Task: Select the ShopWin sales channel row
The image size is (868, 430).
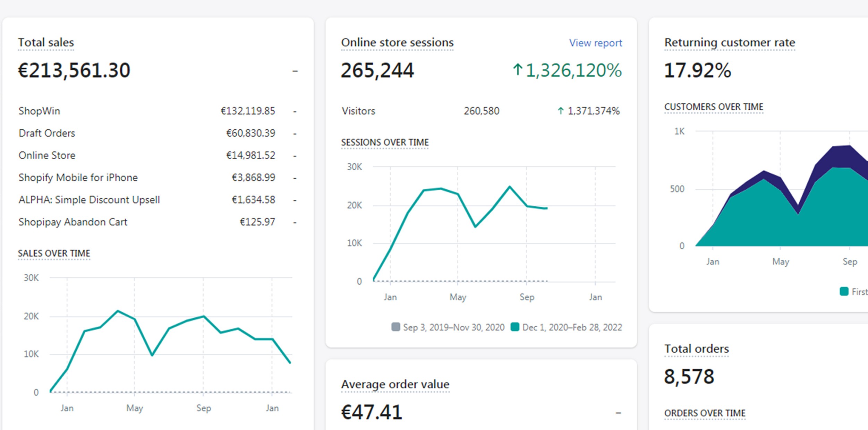Action: tap(39, 111)
